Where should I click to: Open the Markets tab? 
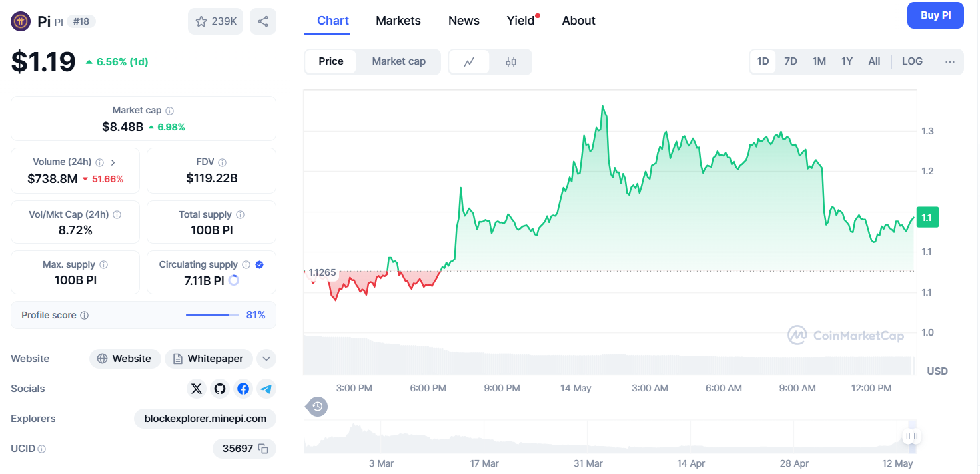(398, 21)
